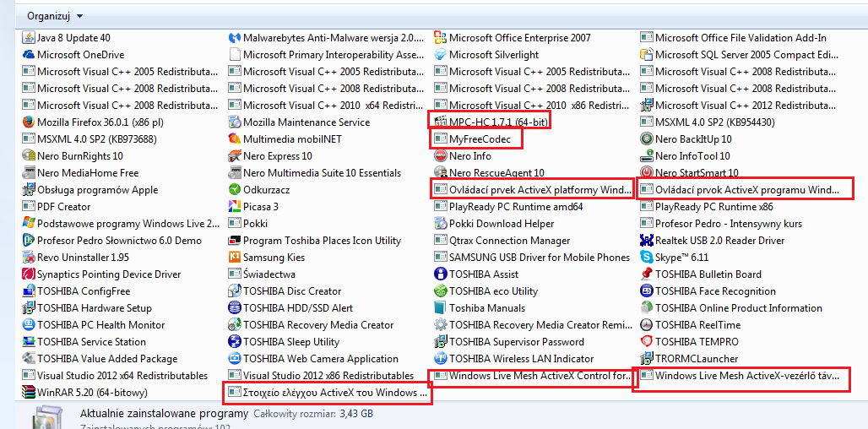Screen dimensions: 868x429
Task: Click the Samsung Kies icon
Action: tap(235, 258)
